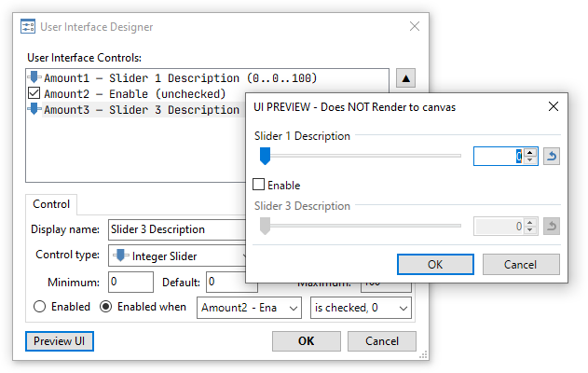Click the move-up arrow button beside the controls list

[406, 77]
